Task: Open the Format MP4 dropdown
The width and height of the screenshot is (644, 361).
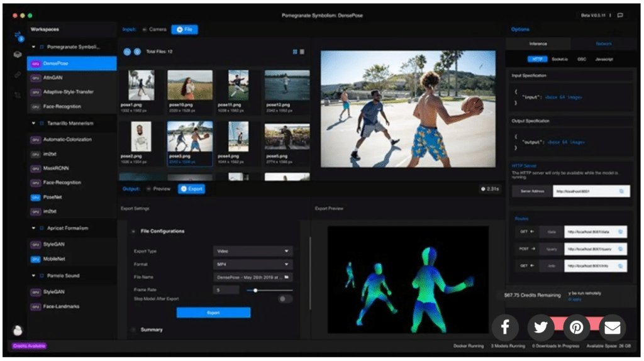Action: (253, 264)
